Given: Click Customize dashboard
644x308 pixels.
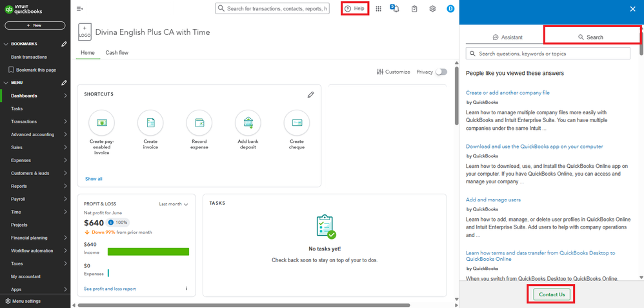Looking at the screenshot, I should 393,72.
